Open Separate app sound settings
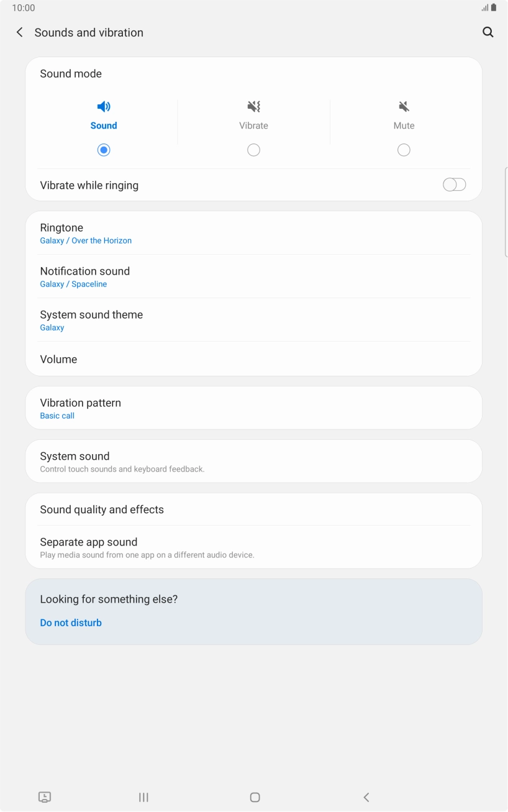The image size is (508, 812). click(253, 547)
